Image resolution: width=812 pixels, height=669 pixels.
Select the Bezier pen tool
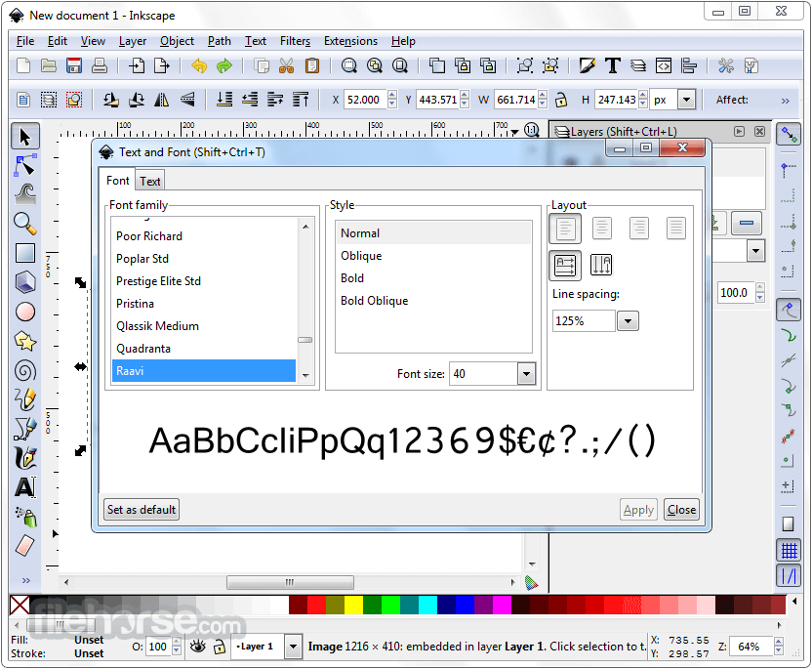coord(24,429)
